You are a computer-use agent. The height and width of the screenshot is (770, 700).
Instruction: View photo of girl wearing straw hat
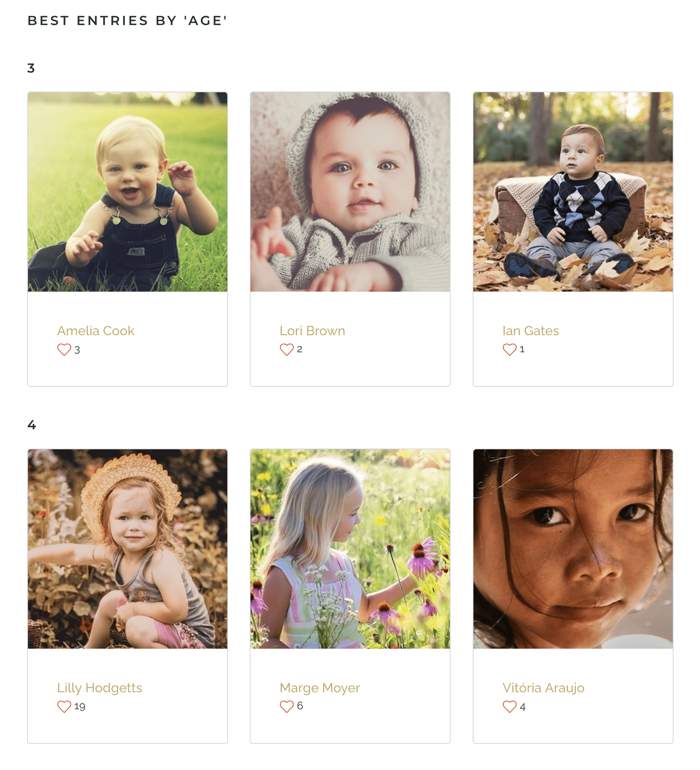[x=127, y=549]
